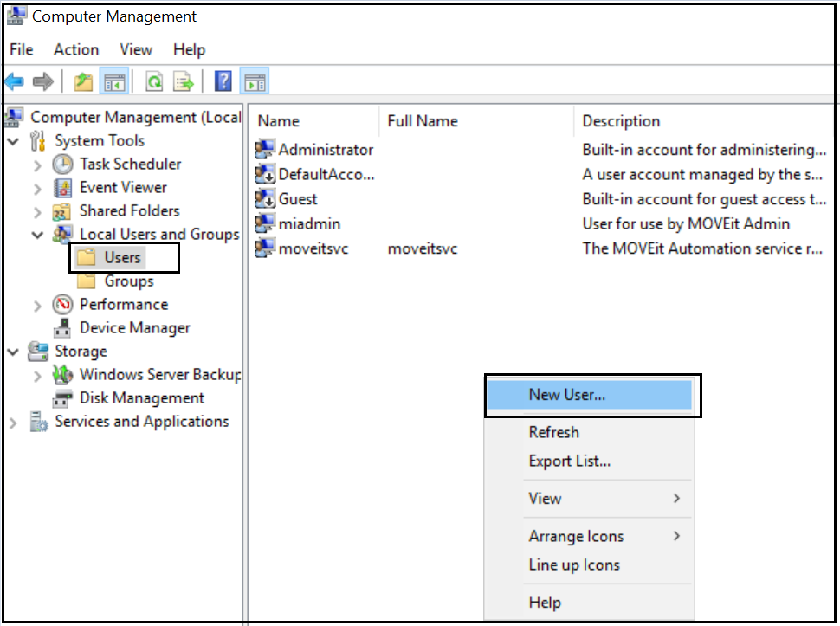This screenshot has height=626, width=840.
Task: Select the Administrator user account
Action: tap(325, 150)
